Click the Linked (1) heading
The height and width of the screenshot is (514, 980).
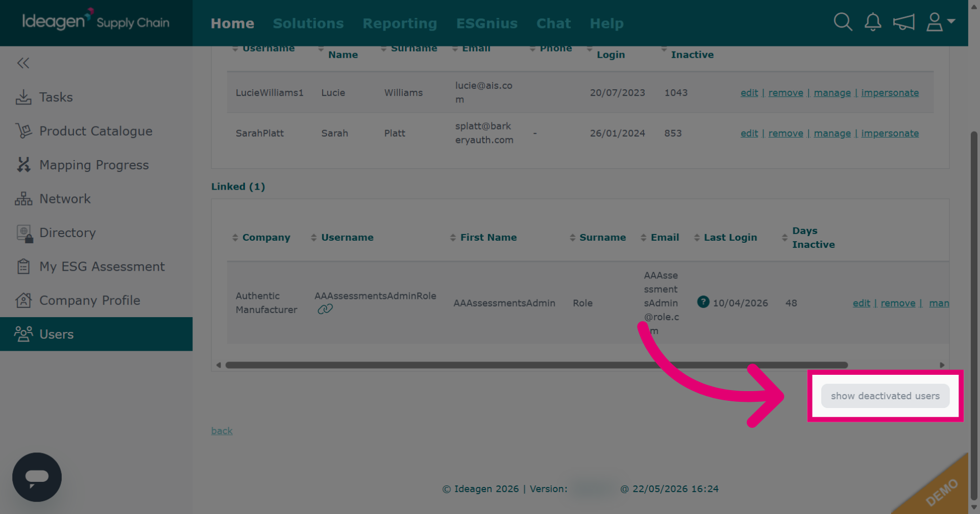(x=238, y=187)
